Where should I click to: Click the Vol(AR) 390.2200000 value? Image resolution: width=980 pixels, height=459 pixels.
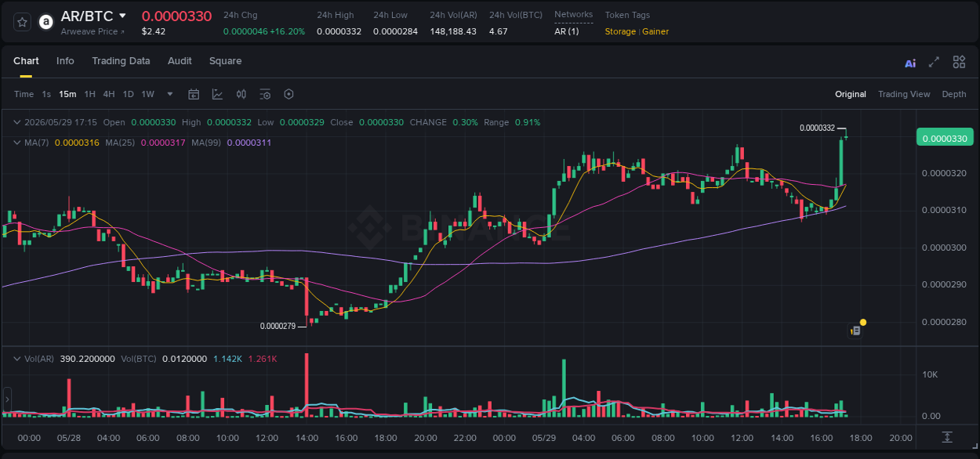pyautogui.click(x=86, y=359)
